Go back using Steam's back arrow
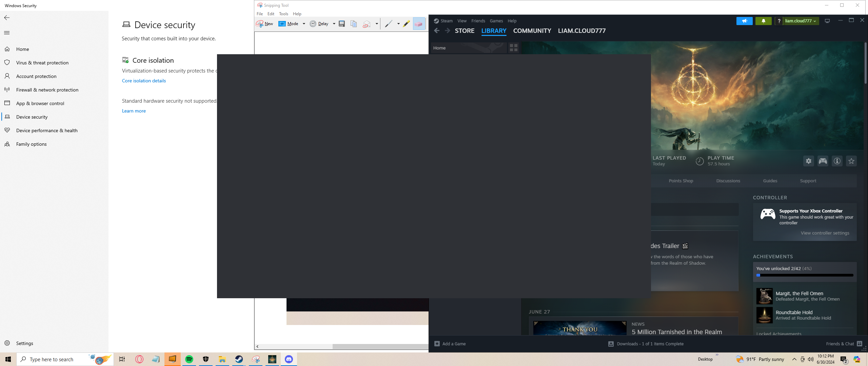The image size is (868, 366). tap(437, 31)
